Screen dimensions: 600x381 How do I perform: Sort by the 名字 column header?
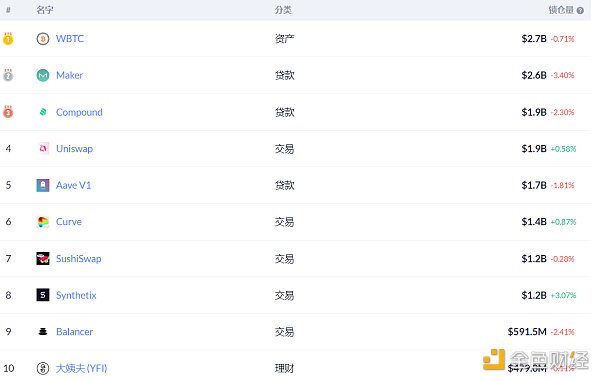click(45, 10)
